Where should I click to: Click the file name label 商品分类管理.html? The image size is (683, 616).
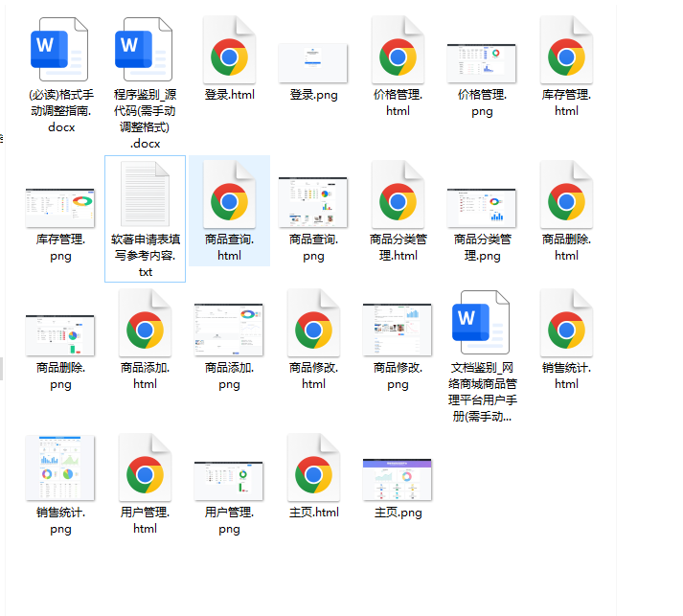point(398,247)
